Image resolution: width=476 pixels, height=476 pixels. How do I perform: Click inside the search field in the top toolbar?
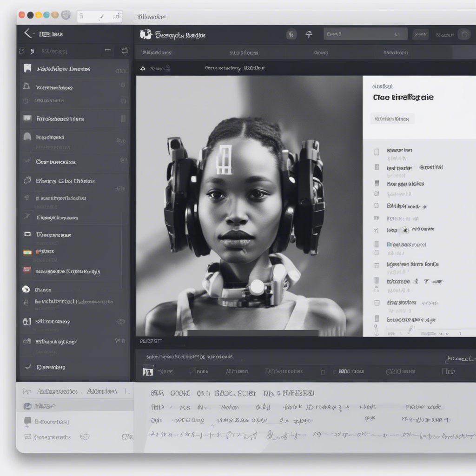365,34
